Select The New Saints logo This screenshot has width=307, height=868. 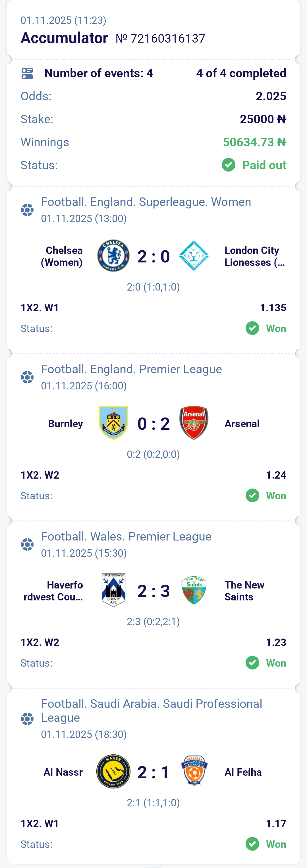194,590
